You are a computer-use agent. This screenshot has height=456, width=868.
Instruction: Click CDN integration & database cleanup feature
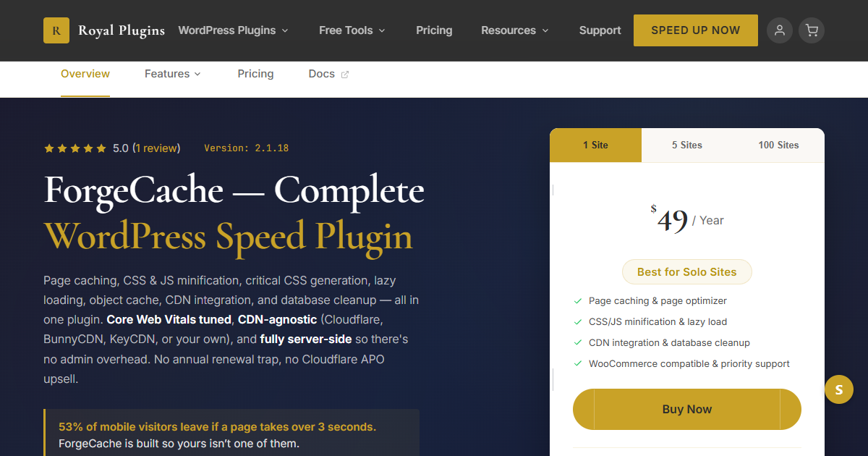click(669, 343)
